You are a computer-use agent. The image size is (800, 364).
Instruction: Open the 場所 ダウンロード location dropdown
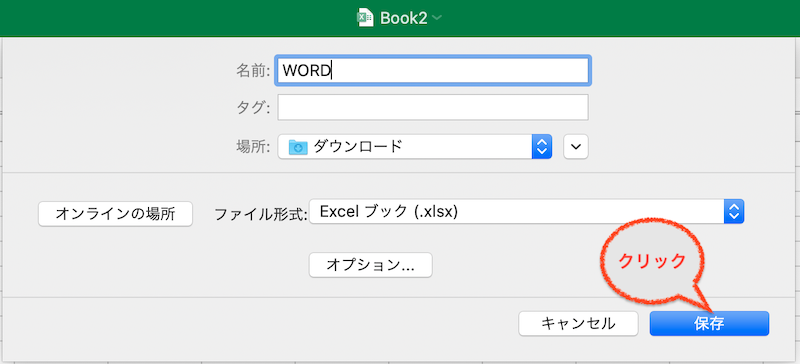415,147
